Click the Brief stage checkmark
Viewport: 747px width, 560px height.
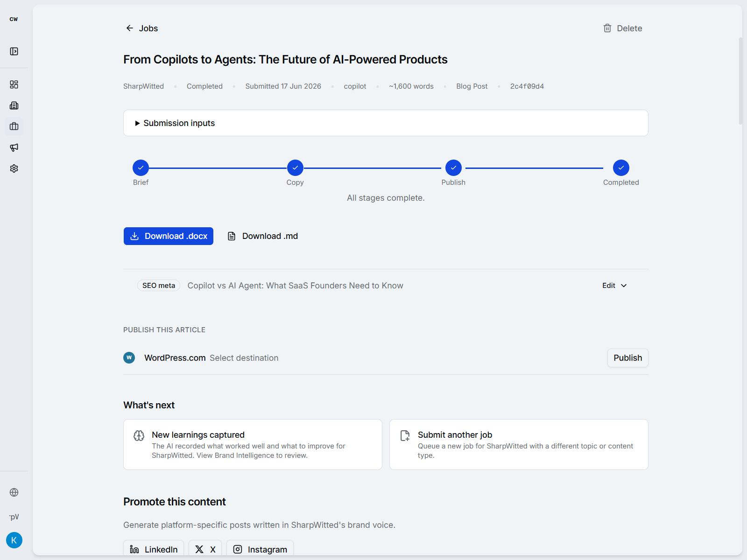[141, 168]
